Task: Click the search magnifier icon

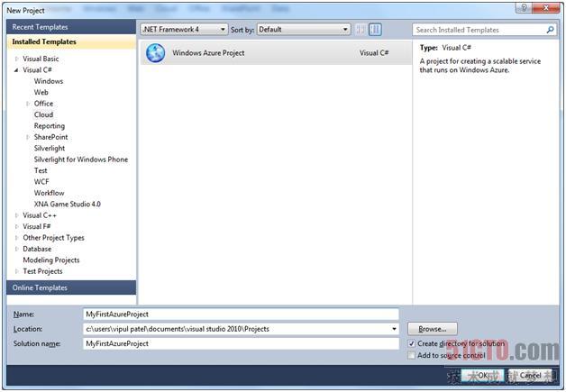Action: coord(550,30)
